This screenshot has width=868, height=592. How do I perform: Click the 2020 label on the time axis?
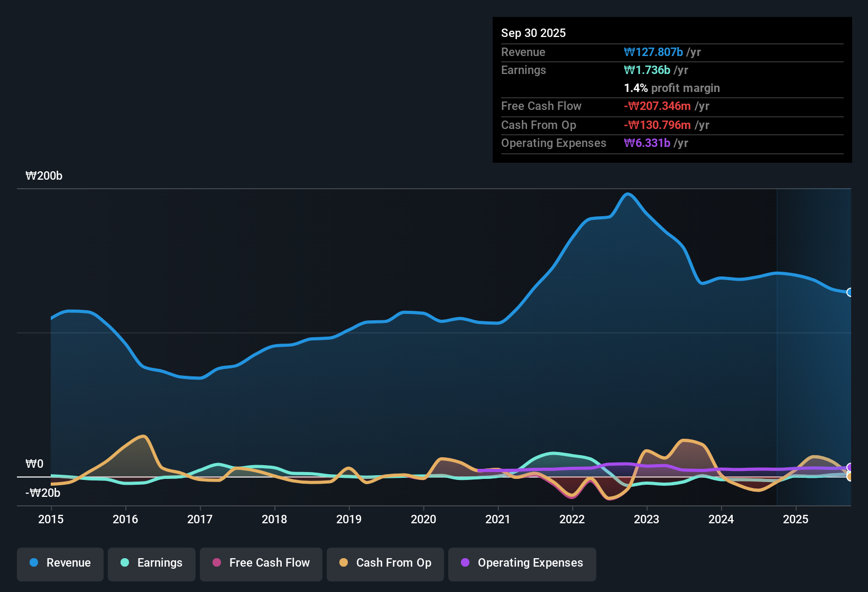pyautogui.click(x=423, y=520)
